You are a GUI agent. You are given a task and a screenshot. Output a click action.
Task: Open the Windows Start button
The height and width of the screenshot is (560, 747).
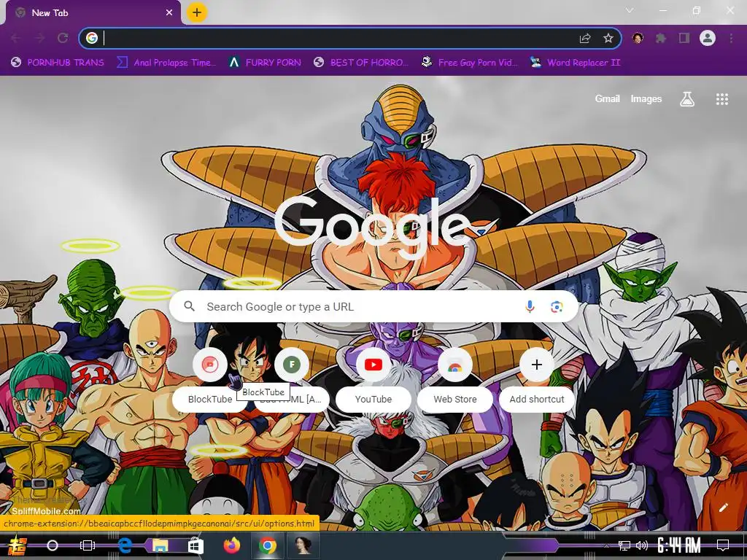click(18, 545)
